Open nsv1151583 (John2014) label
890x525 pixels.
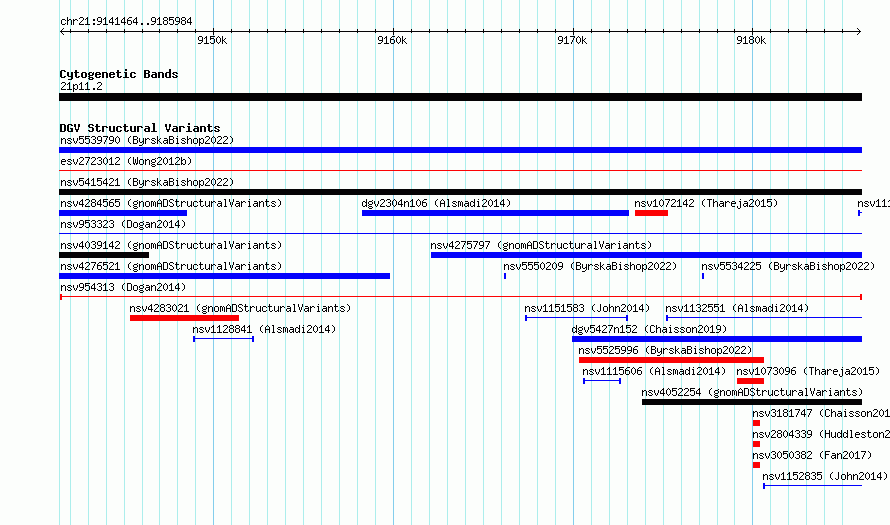click(587, 308)
